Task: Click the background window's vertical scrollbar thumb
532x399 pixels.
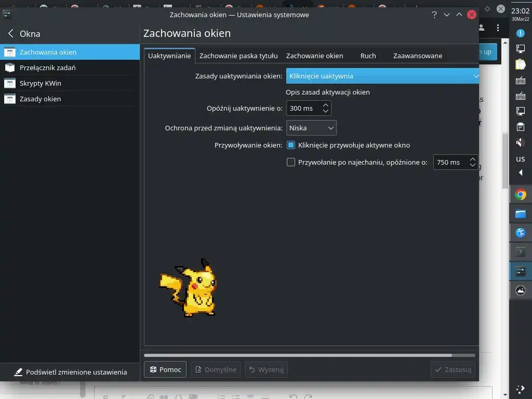Action: 505,159
